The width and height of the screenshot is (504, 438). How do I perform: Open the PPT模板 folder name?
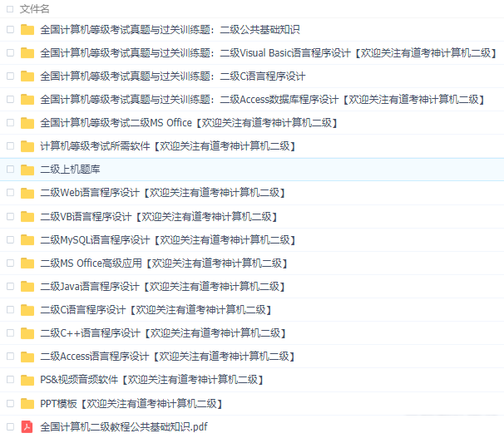point(131,403)
